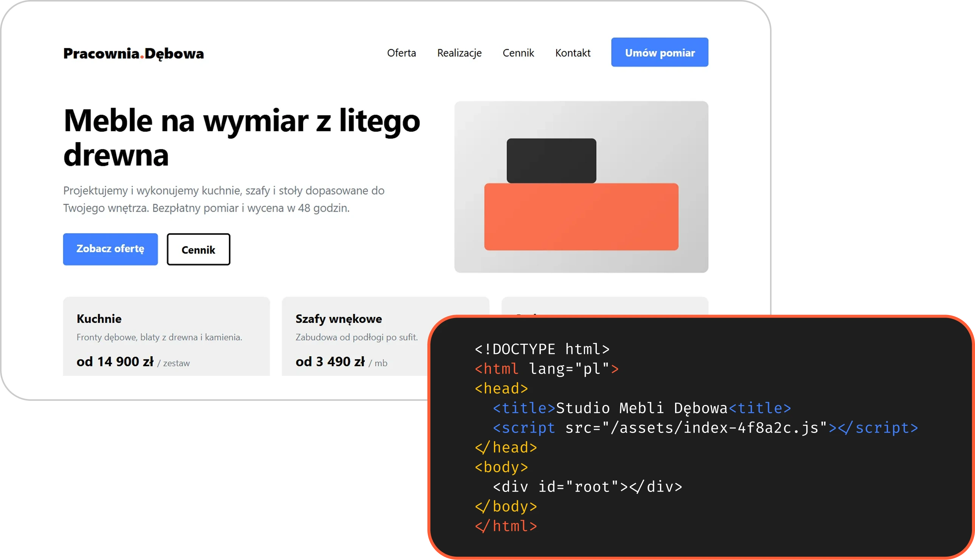Click the <!DOCTYPE html> code line
The height and width of the screenshot is (560, 975).
click(x=542, y=349)
